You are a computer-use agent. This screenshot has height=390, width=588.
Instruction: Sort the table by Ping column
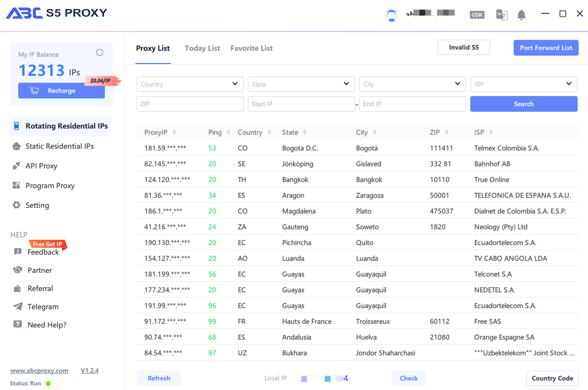point(219,132)
